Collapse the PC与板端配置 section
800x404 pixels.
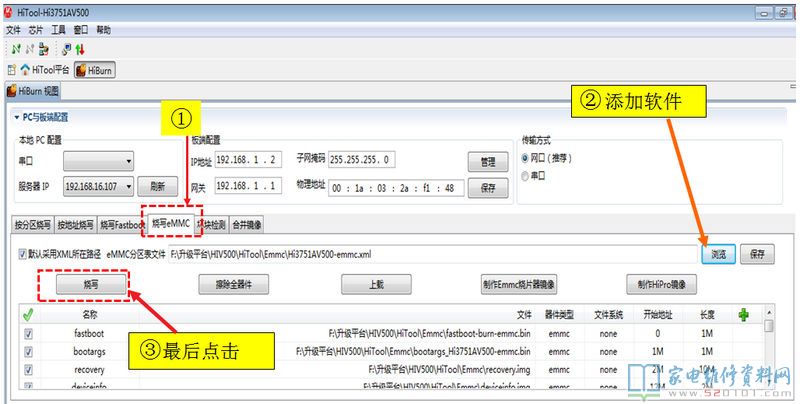point(17,117)
